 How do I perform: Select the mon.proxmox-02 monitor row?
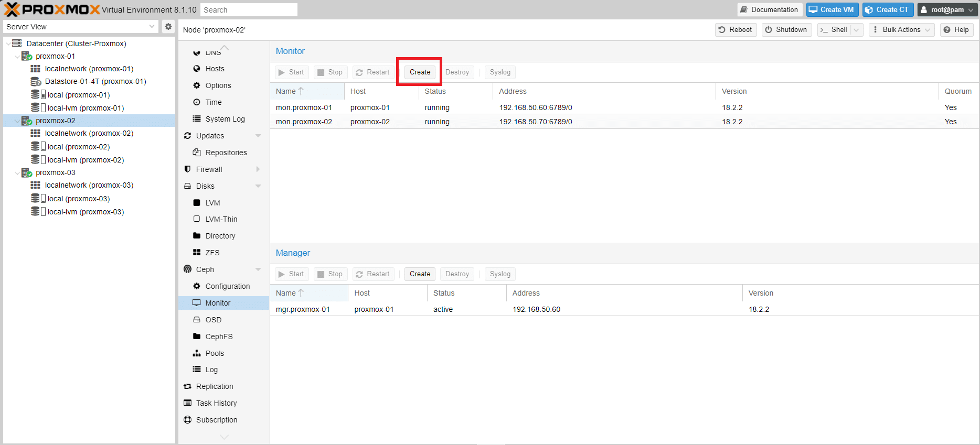point(624,122)
